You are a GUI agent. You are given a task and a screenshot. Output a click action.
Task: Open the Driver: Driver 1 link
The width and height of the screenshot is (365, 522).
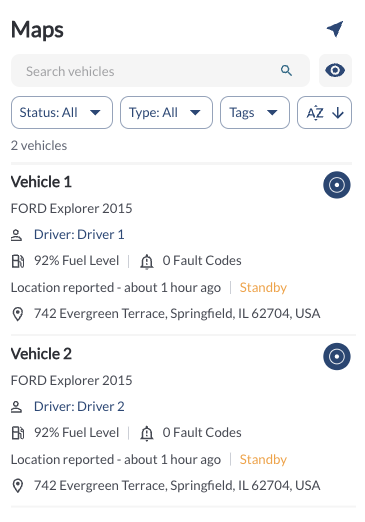pos(79,235)
